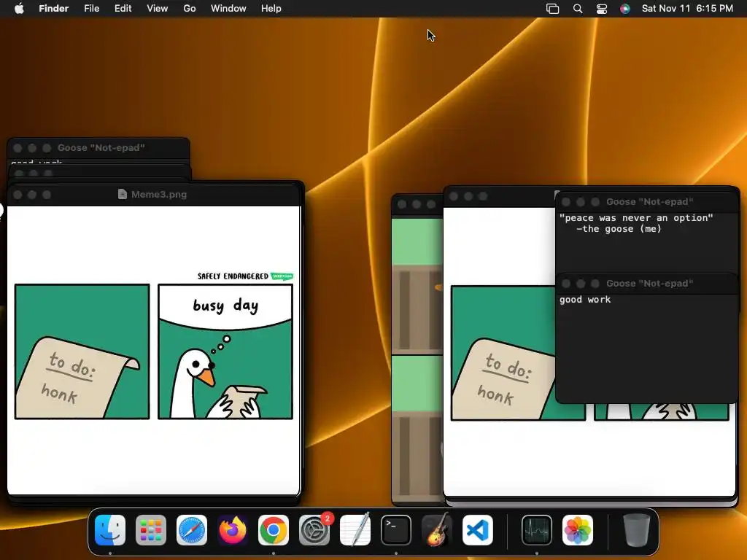This screenshot has height=560, width=747.
Task: Launch Firefox from the Dock
Action: (233, 530)
